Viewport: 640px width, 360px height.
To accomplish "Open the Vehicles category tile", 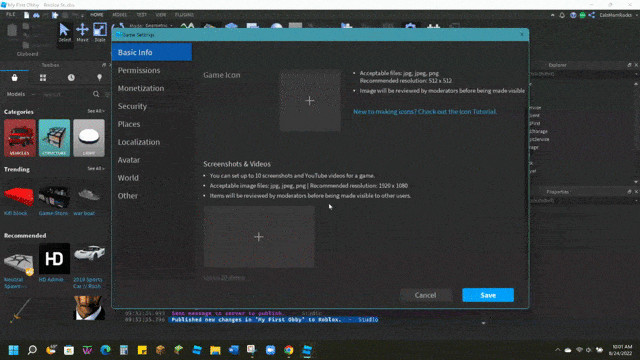I will [x=20, y=138].
